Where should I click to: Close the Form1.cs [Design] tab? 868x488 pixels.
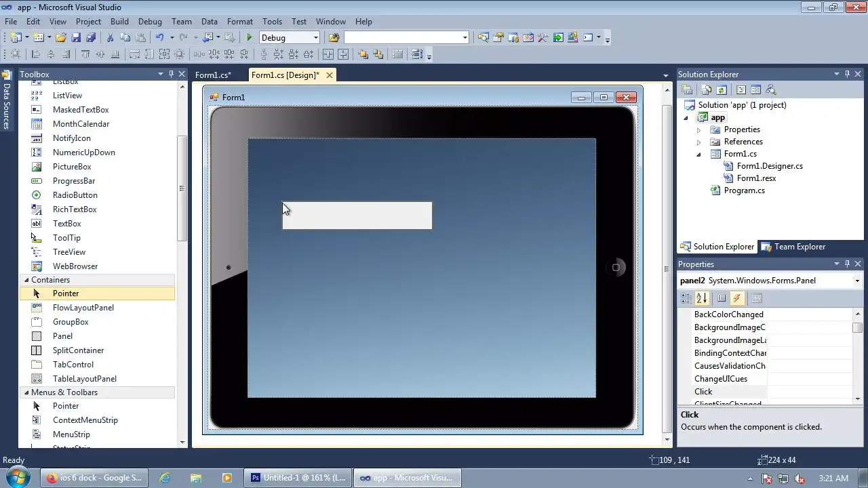(330, 75)
